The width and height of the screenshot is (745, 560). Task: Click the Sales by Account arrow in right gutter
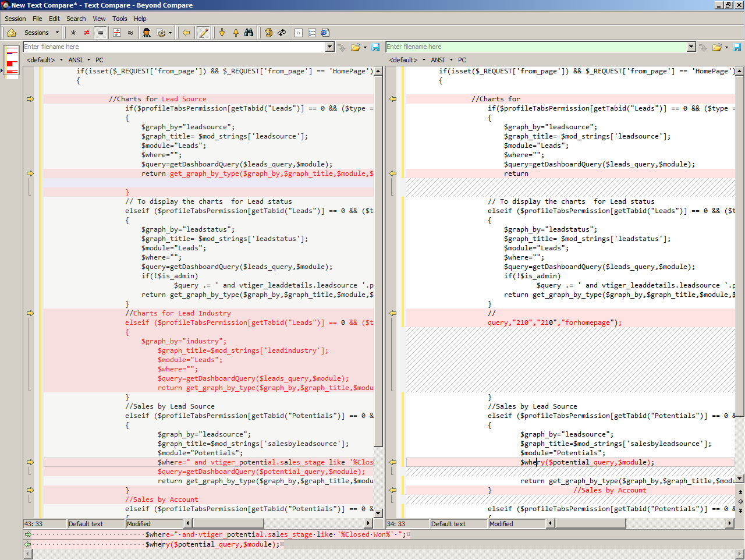pyautogui.click(x=393, y=490)
